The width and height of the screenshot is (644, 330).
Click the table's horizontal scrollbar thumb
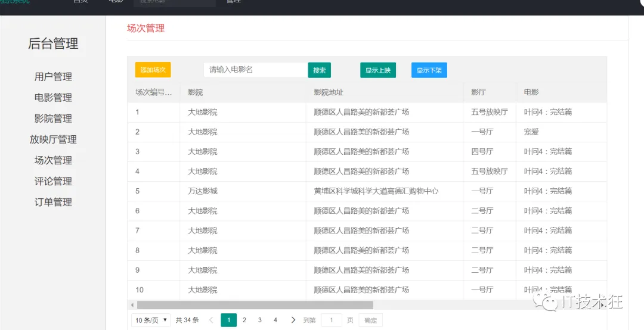[255, 305]
